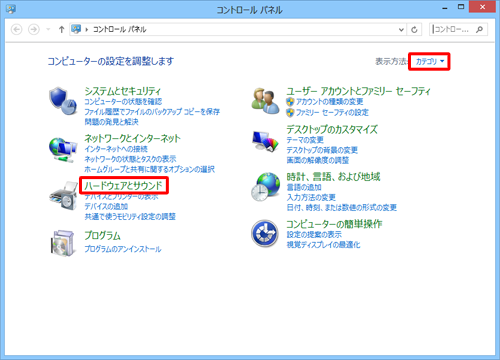Click デスクトップの背景の変更 link
This screenshot has height=360, width=500.
322,150
